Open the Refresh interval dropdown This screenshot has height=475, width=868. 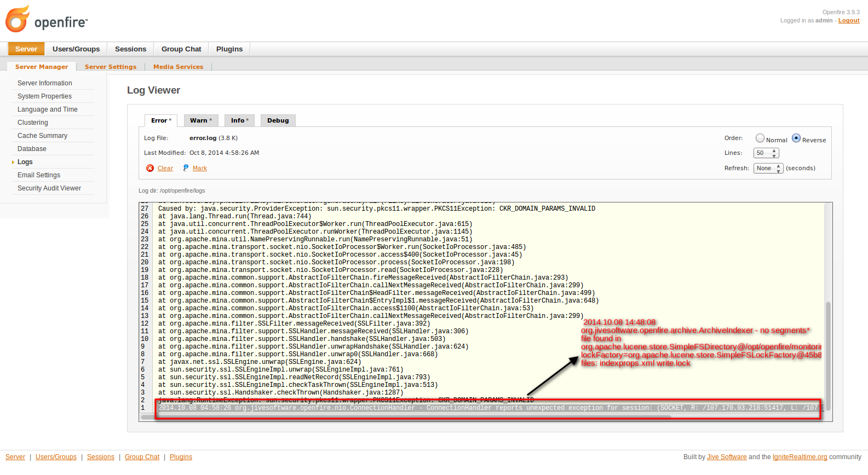click(x=768, y=168)
